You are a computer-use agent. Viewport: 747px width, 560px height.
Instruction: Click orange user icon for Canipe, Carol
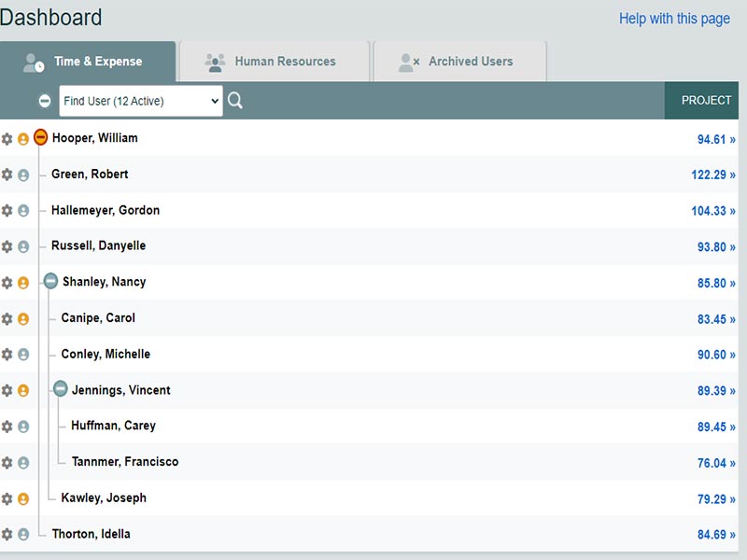(x=23, y=319)
